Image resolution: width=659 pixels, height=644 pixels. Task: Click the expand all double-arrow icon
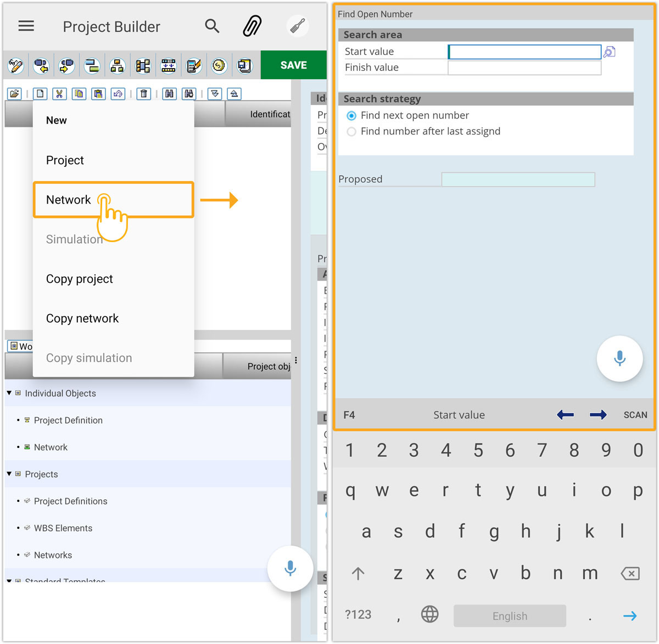point(215,94)
